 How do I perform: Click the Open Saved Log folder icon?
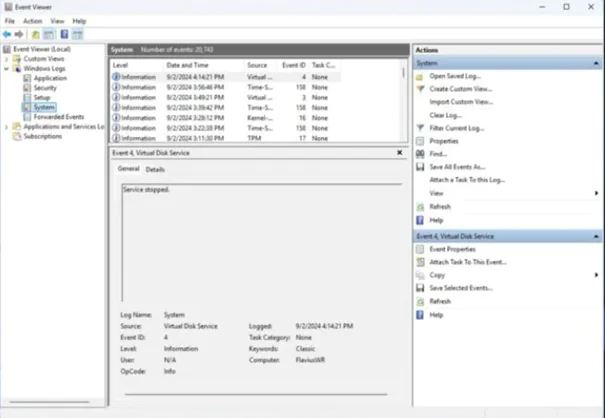click(x=421, y=75)
